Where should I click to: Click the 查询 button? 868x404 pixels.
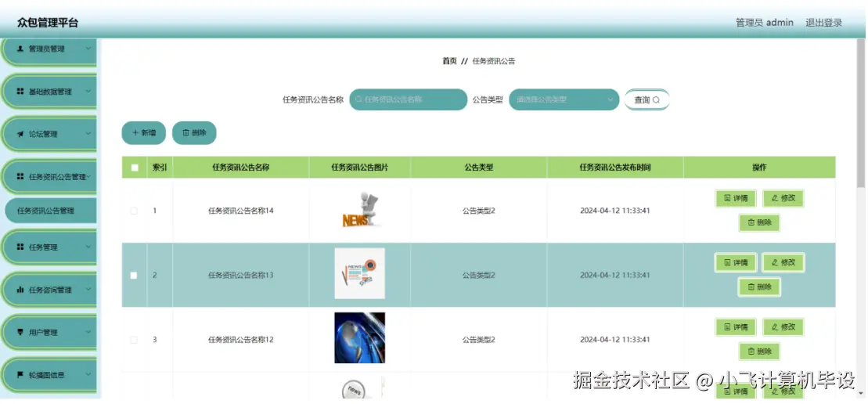pos(647,99)
